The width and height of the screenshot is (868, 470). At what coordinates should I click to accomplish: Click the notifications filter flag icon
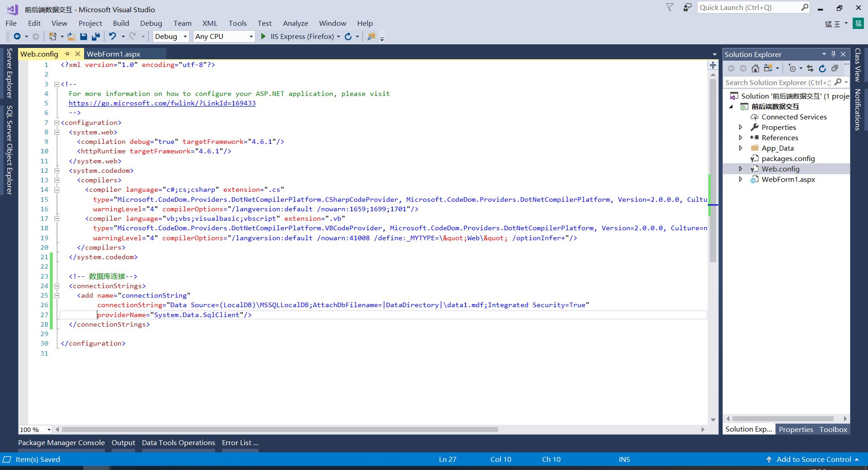[670, 7]
